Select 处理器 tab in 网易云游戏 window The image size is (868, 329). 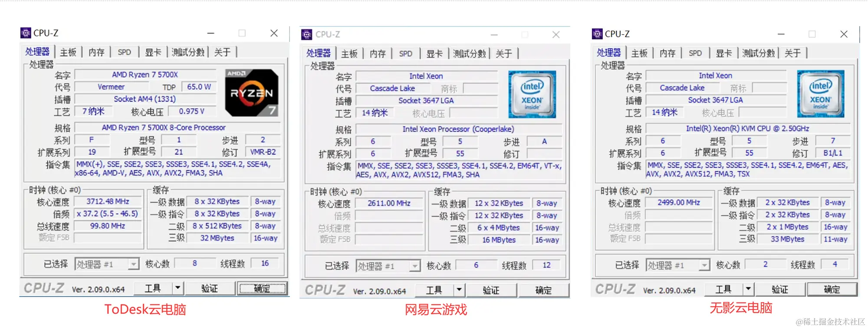pyautogui.click(x=319, y=53)
